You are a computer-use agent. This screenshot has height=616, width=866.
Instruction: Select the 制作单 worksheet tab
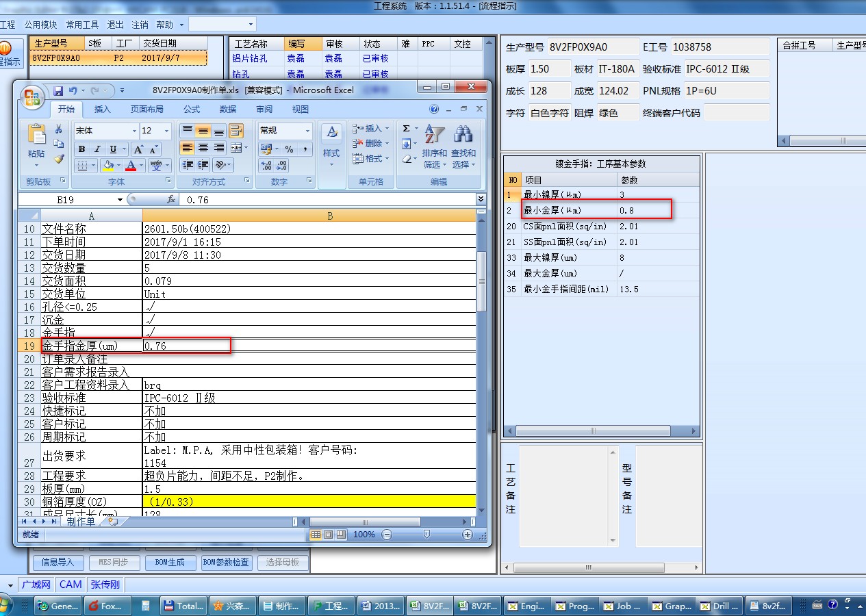81,522
